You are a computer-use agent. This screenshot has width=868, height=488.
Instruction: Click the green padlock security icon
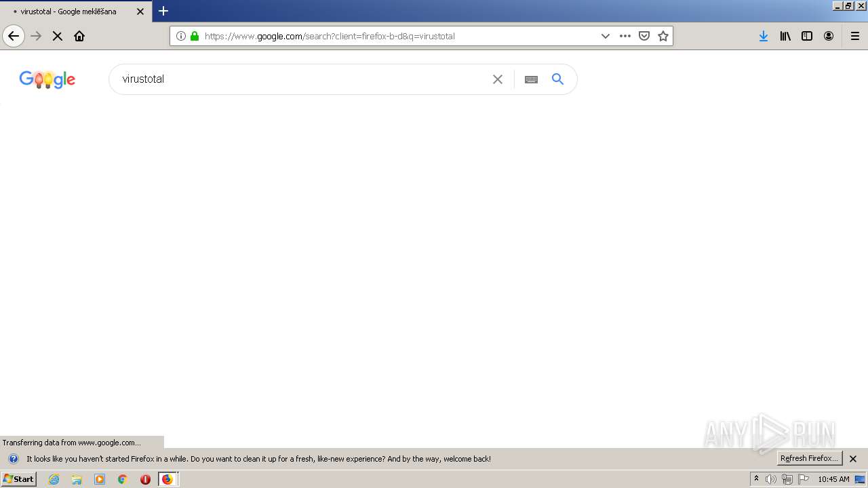195,36
